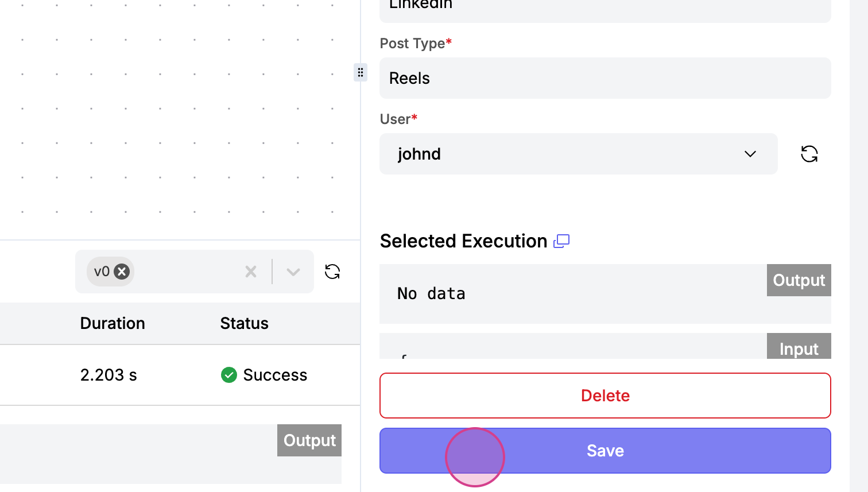Click the Post Type field containing Reels
Screen dimensions: 868x492
click(605, 78)
